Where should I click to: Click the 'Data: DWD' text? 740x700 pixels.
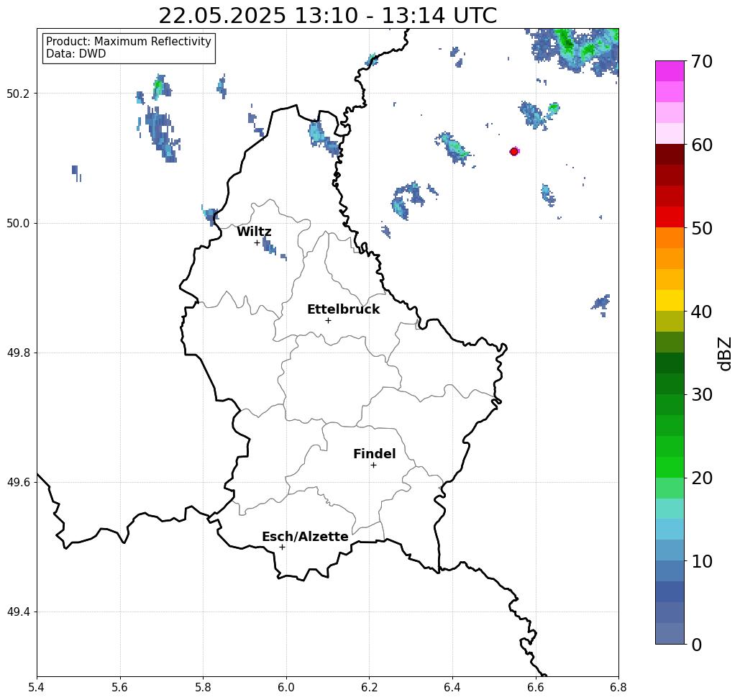point(76,54)
